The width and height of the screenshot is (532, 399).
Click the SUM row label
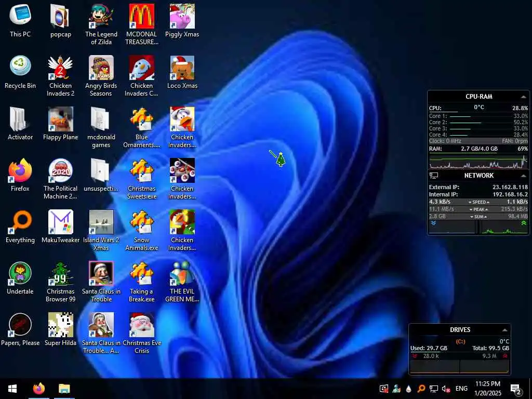coord(478,217)
